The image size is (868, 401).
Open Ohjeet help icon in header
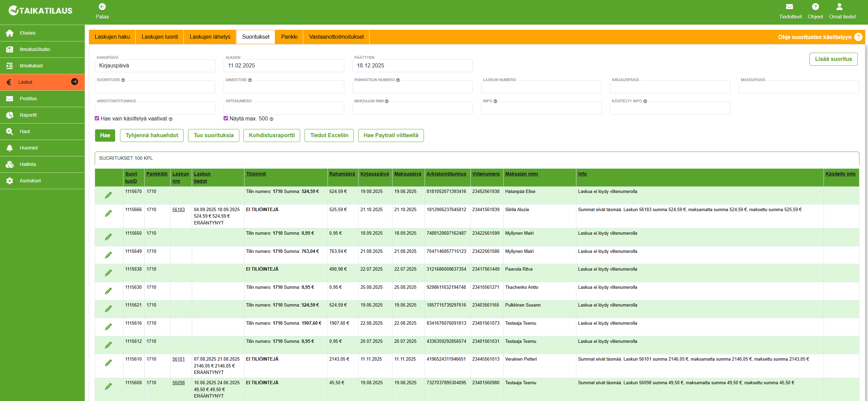click(815, 7)
